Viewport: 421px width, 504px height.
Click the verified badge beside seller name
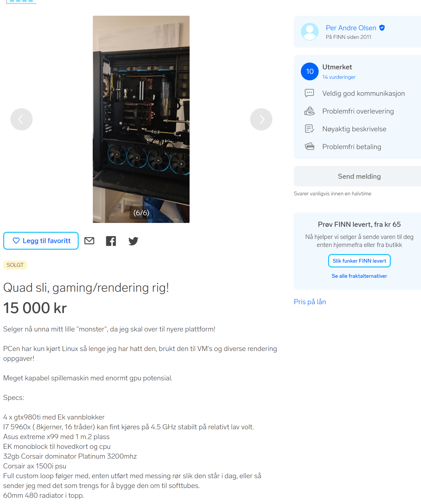coord(382,28)
